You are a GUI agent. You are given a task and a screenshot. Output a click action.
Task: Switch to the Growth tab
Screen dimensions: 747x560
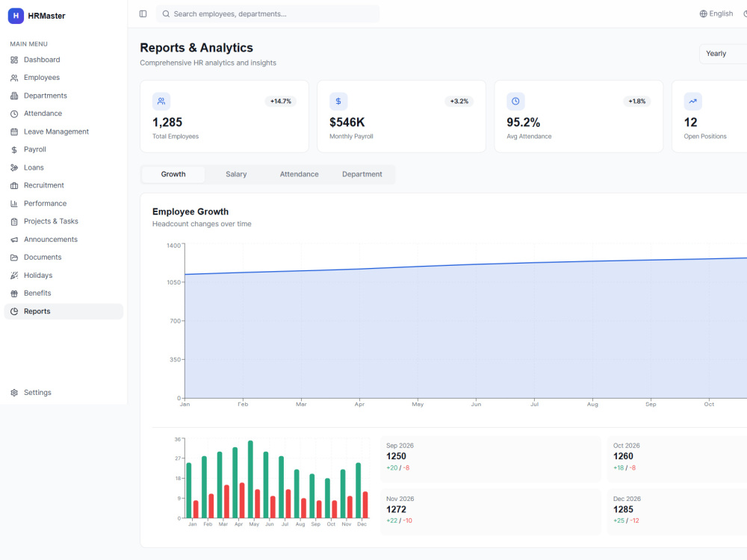173,174
